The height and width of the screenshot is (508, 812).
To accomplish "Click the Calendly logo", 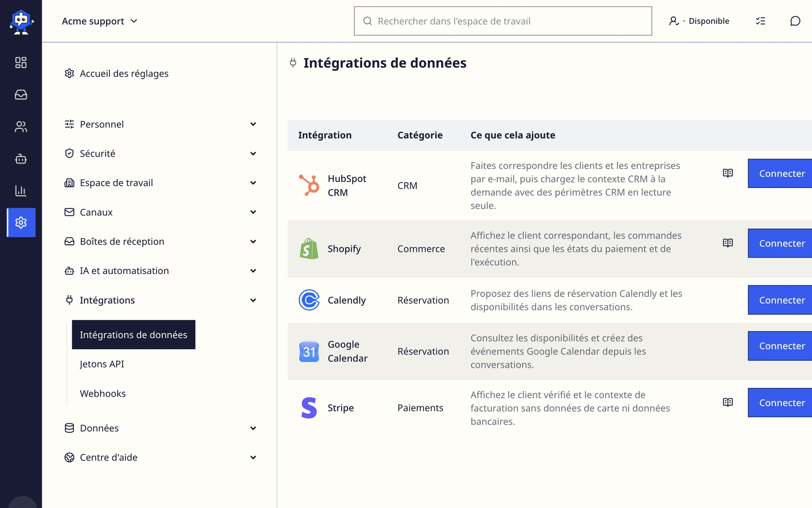I will coord(309,300).
